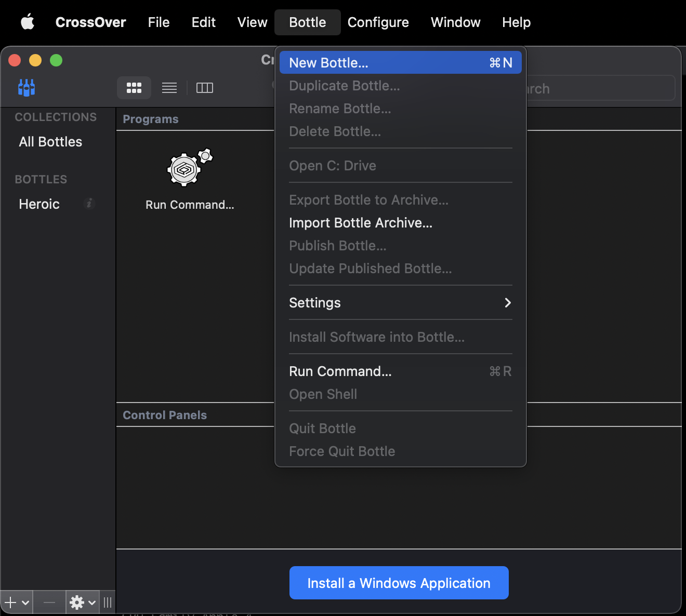Open the Run Command gear icon

(190, 167)
